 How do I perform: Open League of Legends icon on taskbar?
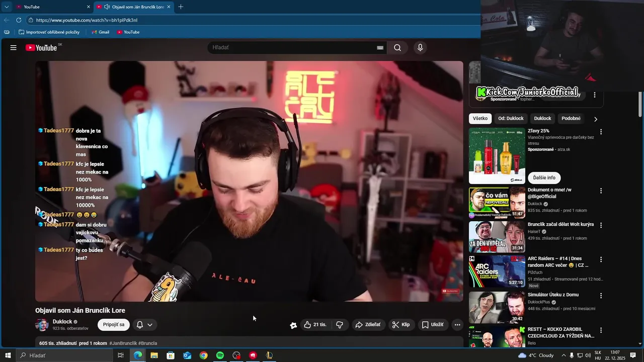click(269, 355)
